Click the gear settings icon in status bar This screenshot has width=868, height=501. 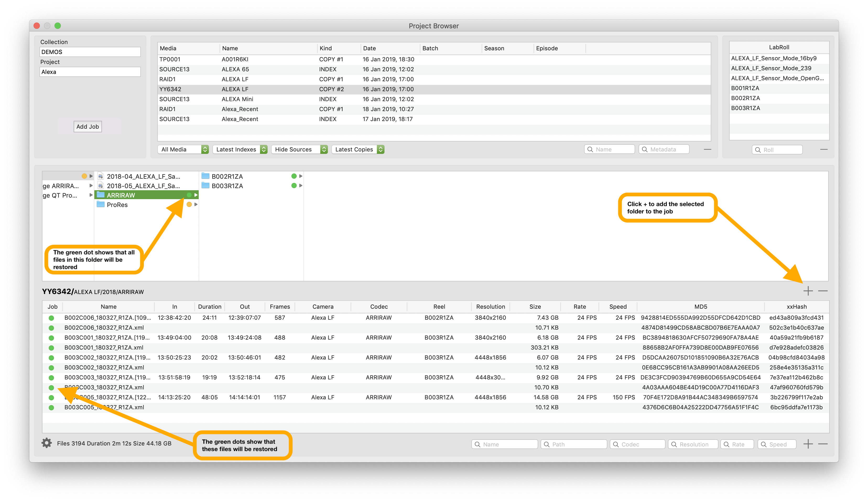pyautogui.click(x=46, y=443)
